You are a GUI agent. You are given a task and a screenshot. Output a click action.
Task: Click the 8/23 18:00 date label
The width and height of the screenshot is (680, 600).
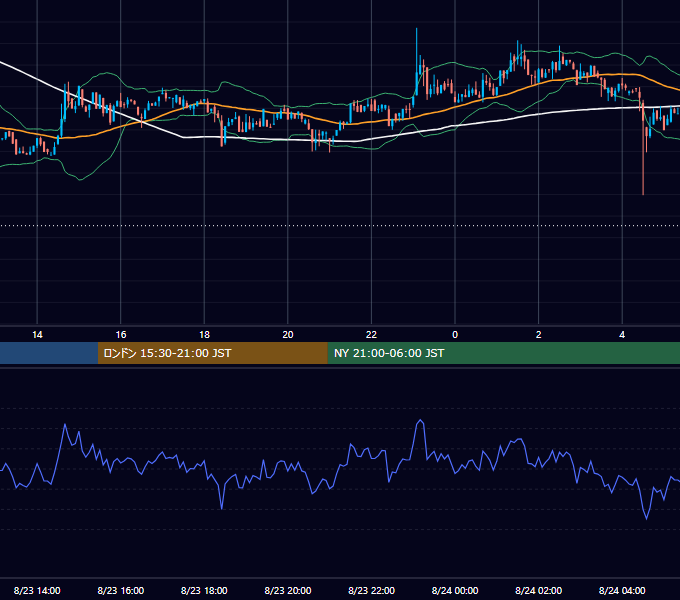(204, 590)
